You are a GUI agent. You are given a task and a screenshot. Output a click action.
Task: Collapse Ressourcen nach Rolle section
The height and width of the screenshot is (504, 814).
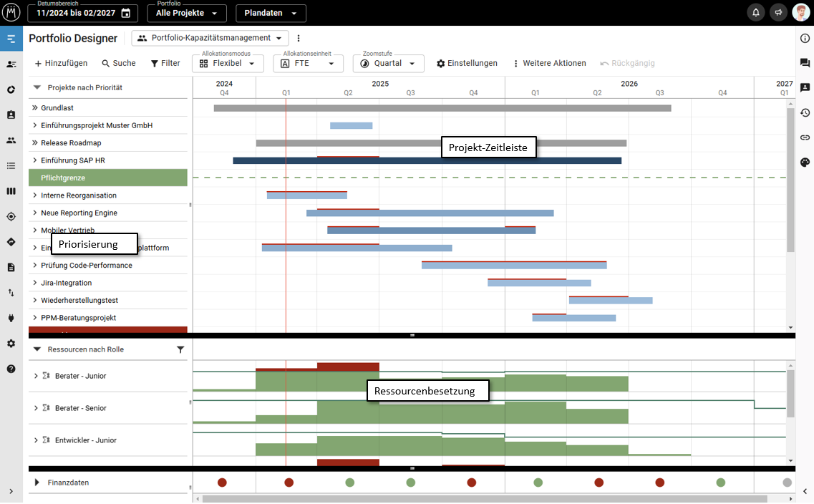37,350
